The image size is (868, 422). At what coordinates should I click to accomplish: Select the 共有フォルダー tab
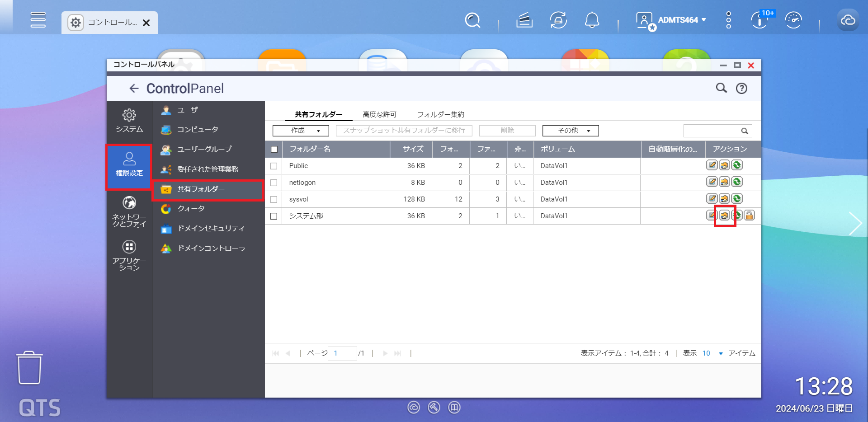pyautogui.click(x=319, y=114)
